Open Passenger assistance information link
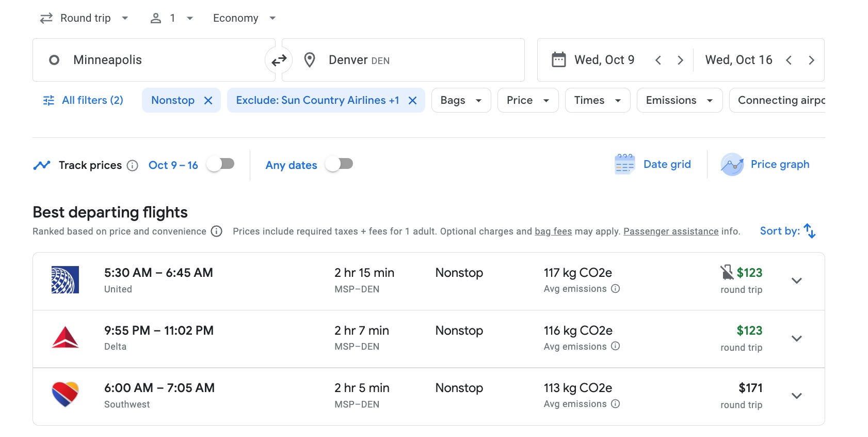868x437 pixels. click(670, 231)
